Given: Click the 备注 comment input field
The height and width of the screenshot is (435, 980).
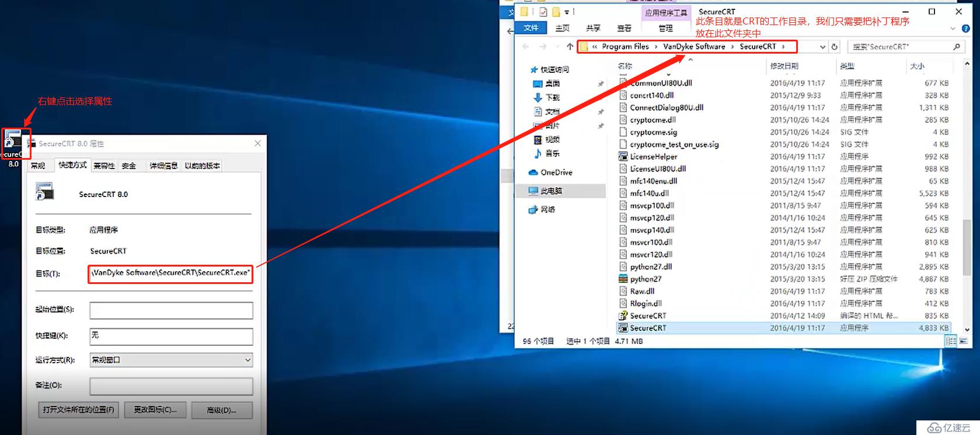Looking at the screenshot, I should pyautogui.click(x=171, y=386).
